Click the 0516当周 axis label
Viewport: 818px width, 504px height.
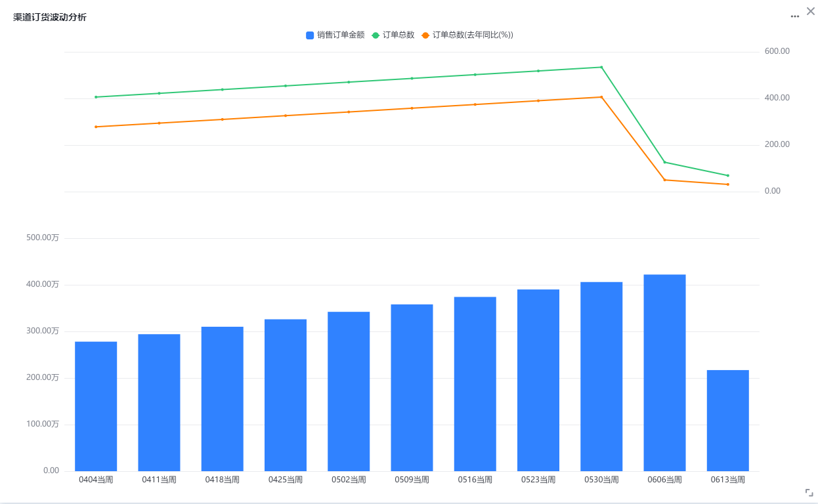[x=475, y=480]
